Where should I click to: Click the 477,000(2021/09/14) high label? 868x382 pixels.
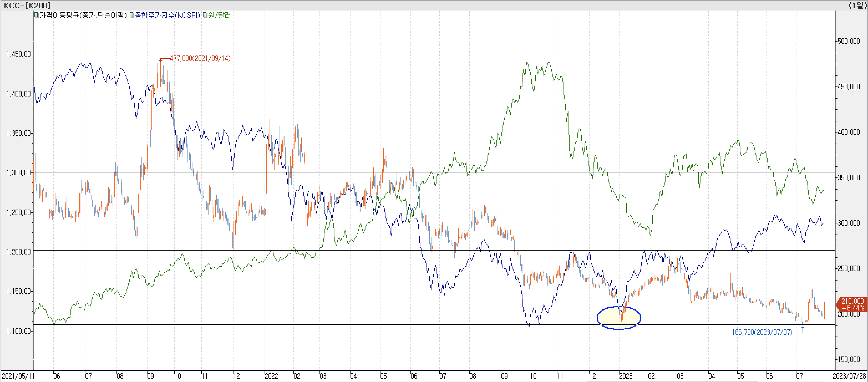[200, 58]
